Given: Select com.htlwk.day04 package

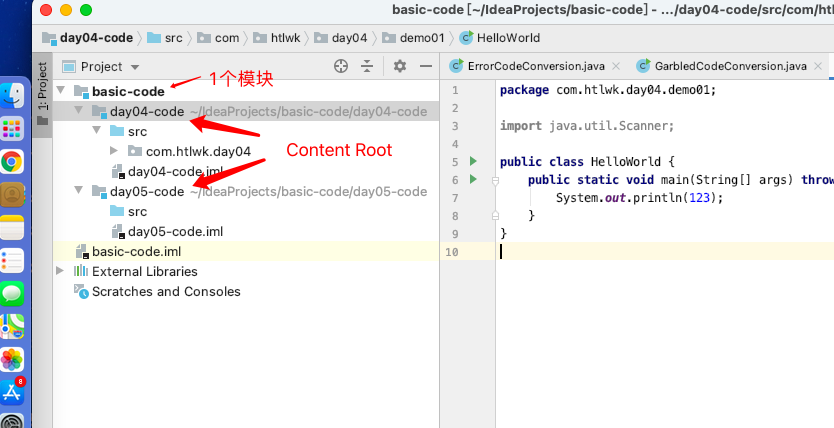Looking at the screenshot, I should 198,152.
